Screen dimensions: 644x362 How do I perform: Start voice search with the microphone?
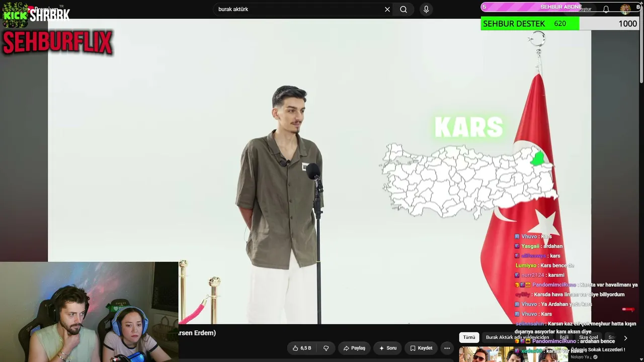coord(426,9)
